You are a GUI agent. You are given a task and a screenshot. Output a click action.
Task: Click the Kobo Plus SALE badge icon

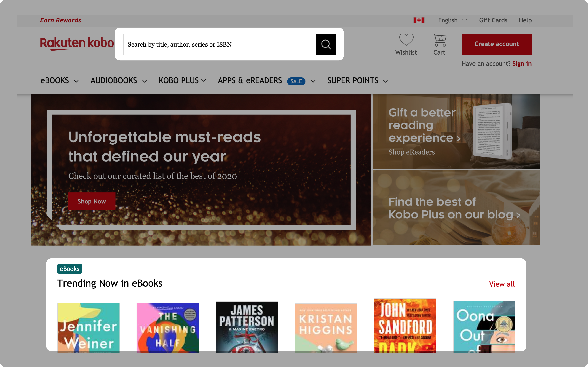click(x=296, y=81)
